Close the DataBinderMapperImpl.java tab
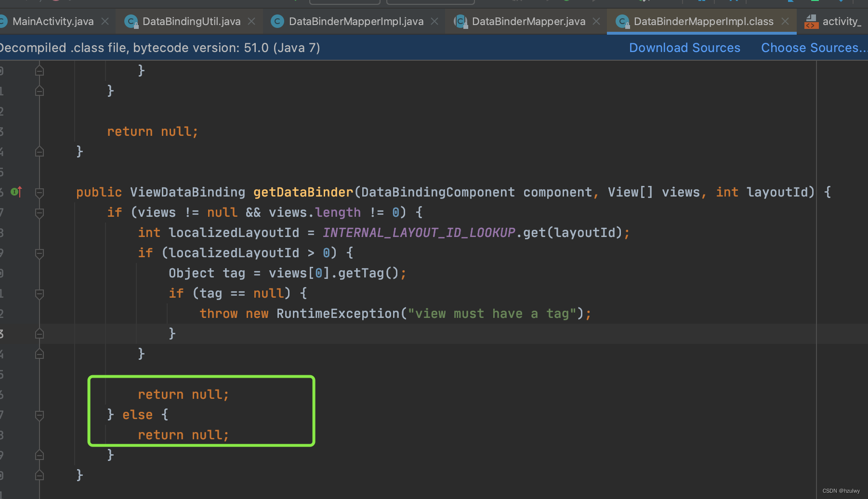The width and height of the screenshot is (868, 499). (434, 21)
